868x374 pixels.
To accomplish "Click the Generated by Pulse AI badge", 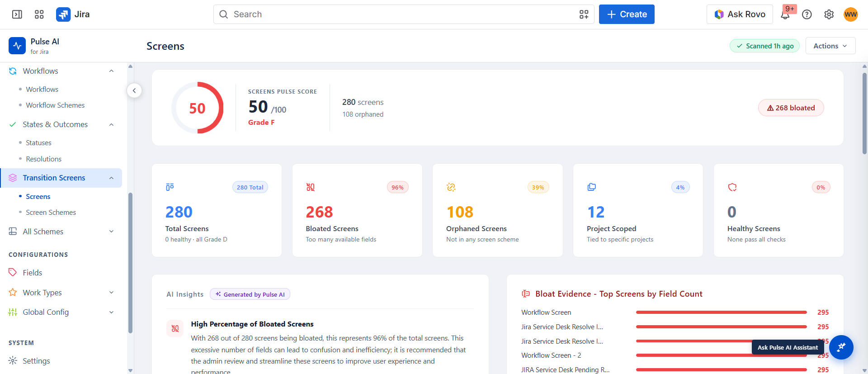I will click(250, 294).
